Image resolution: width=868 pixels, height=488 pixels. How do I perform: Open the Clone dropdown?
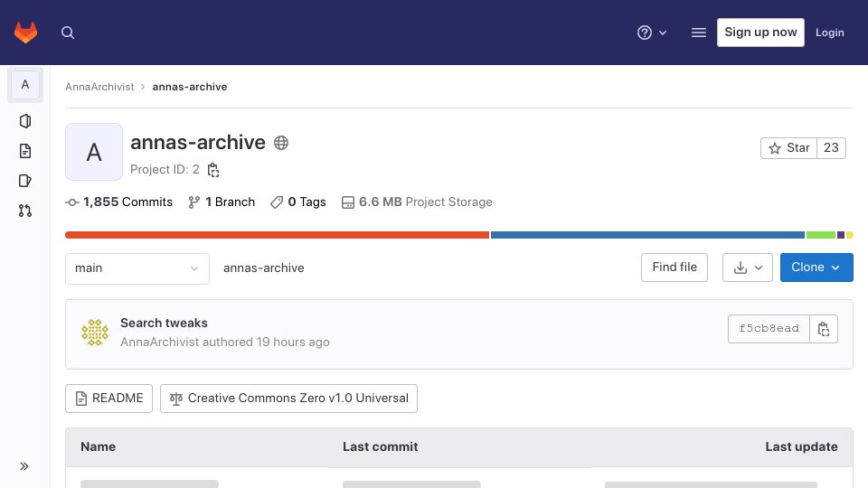[816, 267]
